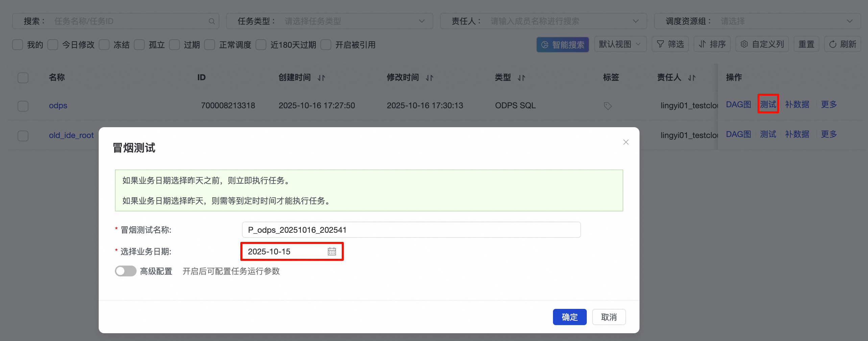
Task: Open DAG图 for old_ide_root row
Action: coord(739,134)
